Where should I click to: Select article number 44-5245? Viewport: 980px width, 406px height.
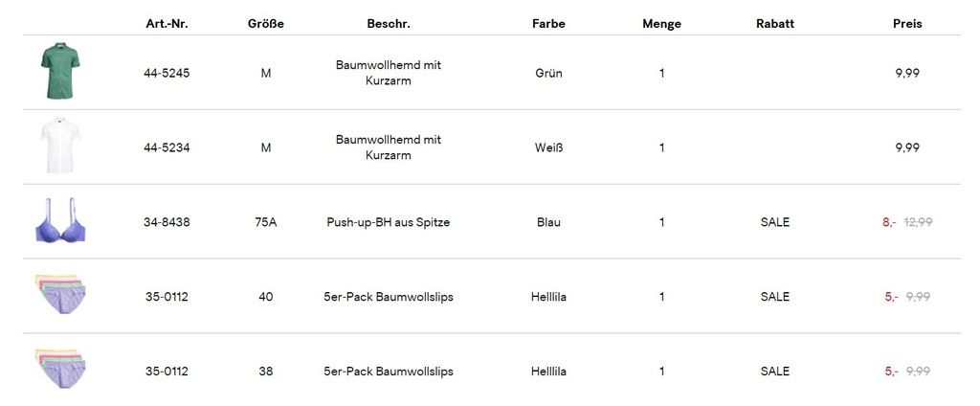(x=167, y=73)
